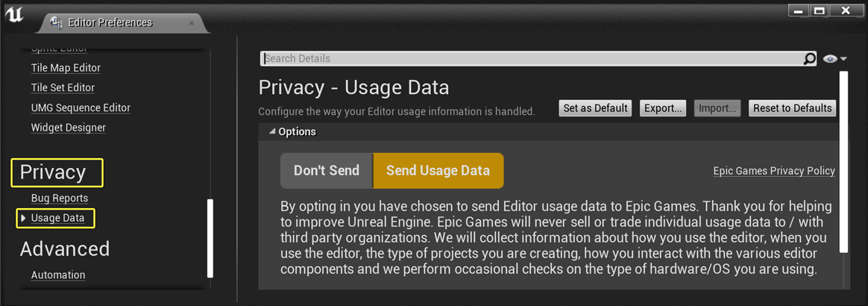Open the eye view options icon
868x306 pixels.
click(x=830, y=59)
